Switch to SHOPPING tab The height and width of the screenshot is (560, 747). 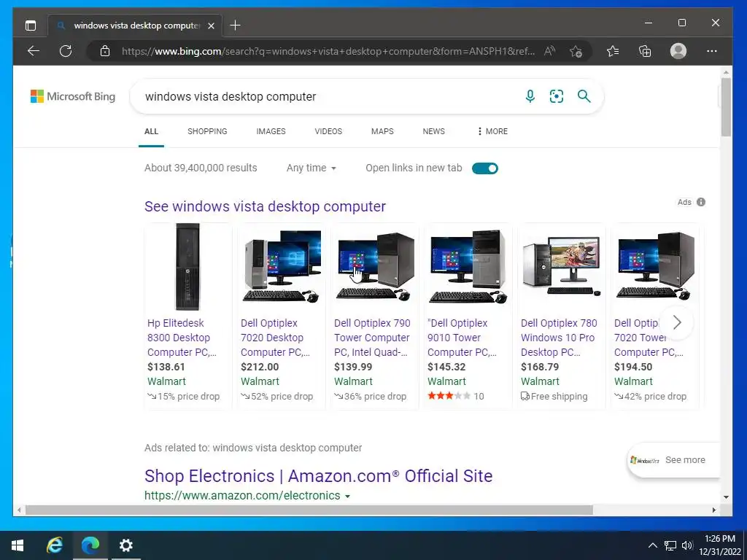pyautogui.click(x=207, y=131)
